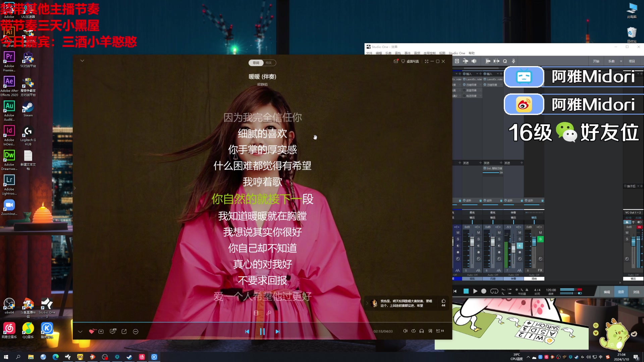Adjust the channel 7 伴奏 volume fader

point(513,248)
